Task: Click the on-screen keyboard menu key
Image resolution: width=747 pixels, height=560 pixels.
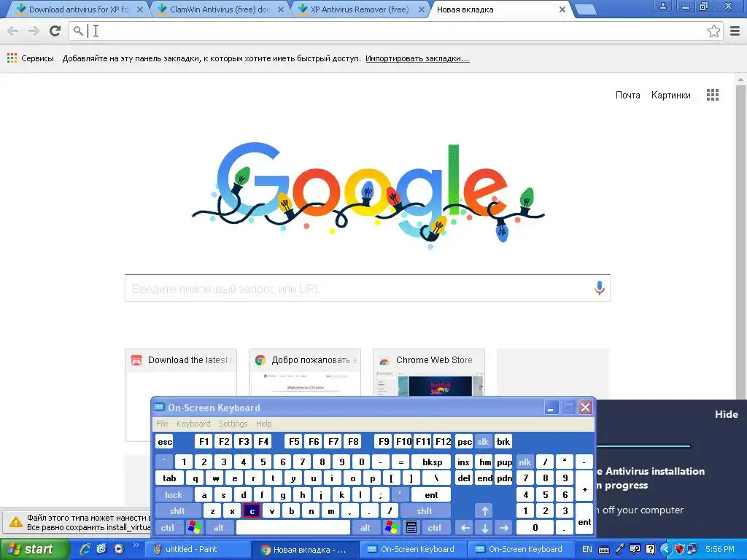Action: pos(411,528)
